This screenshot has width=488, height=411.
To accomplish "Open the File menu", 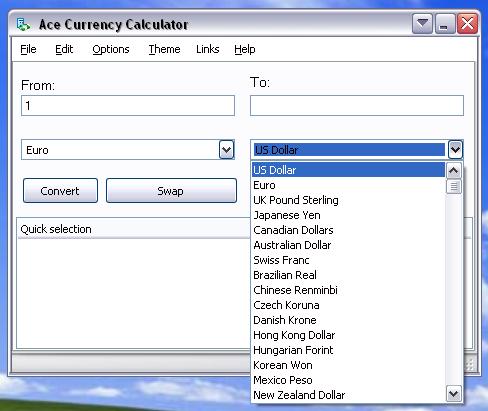I will (28, 49).
